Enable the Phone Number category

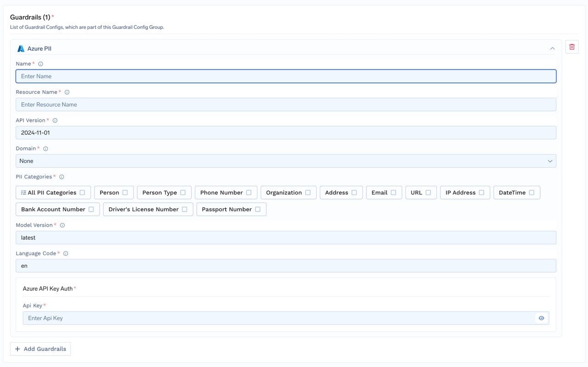[x=249, y=193]
